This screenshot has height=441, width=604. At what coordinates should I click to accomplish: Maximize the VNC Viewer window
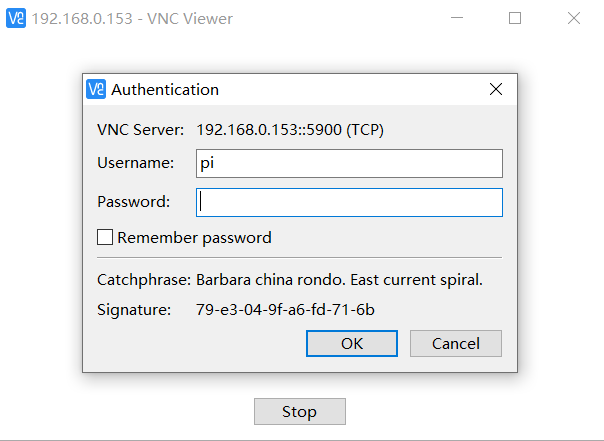[515, 18]
